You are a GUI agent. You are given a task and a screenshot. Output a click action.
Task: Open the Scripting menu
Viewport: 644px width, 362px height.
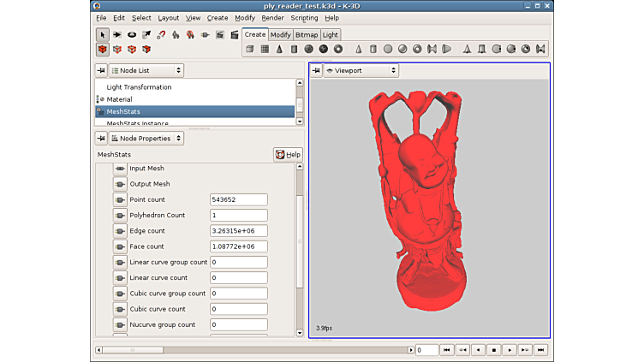(304, 18)
